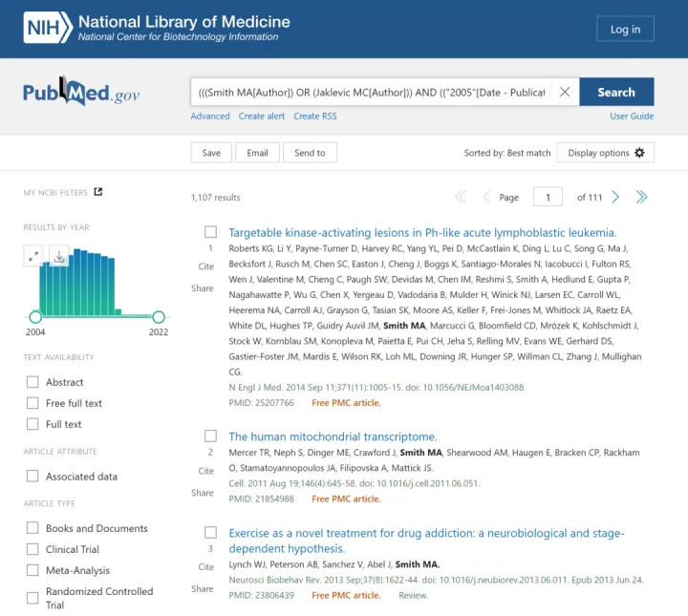The image size is (688, 616).
Task: Enable the Free full text filter
Action: click(x=32, y=403)
